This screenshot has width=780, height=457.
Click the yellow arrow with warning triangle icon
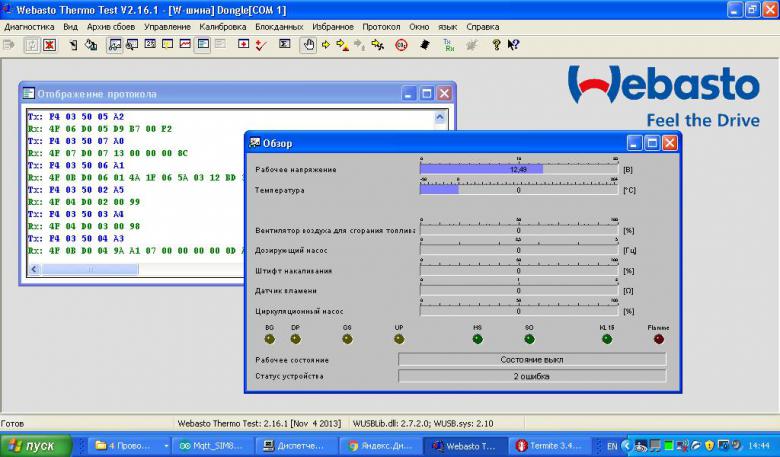pyautogui.click(x=343, y=45)
